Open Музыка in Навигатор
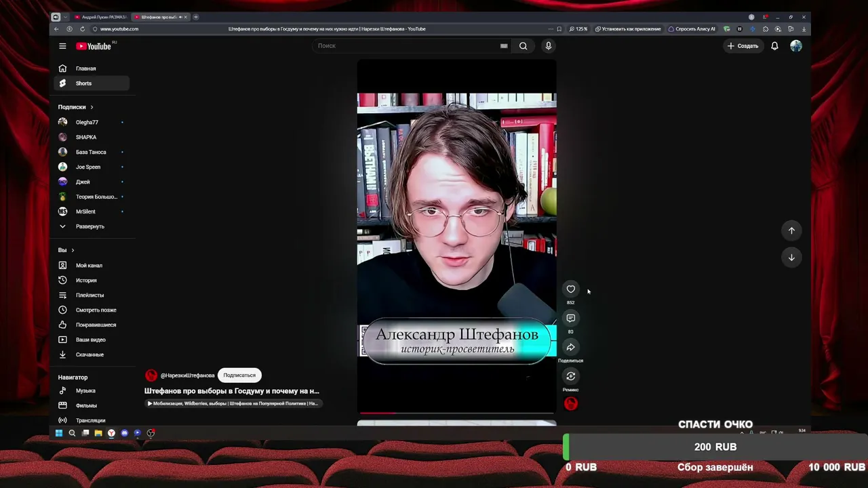Image resolution: width=868 pixels, height=488 pixels. click(92, 391)
